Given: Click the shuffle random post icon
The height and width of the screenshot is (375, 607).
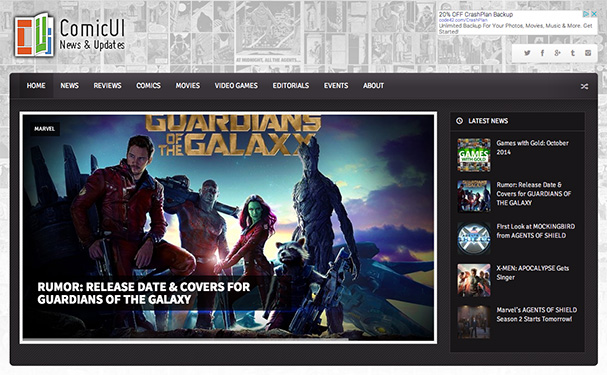Looking at the screenshot, I should coord(584,86).
